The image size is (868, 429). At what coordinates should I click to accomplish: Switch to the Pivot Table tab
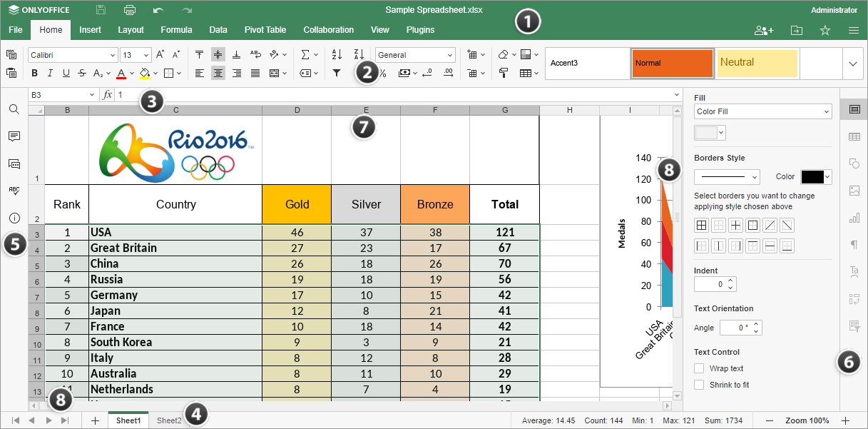point(265,30)
